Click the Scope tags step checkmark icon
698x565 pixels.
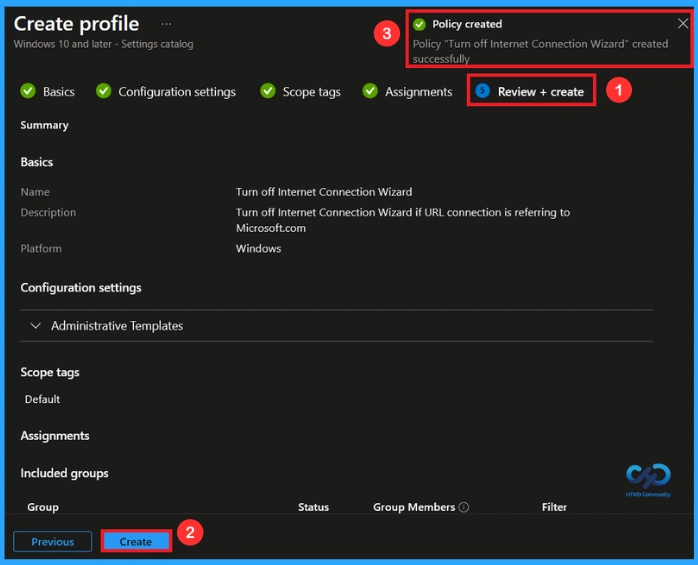pyautogui.click(x=268, y=91)
